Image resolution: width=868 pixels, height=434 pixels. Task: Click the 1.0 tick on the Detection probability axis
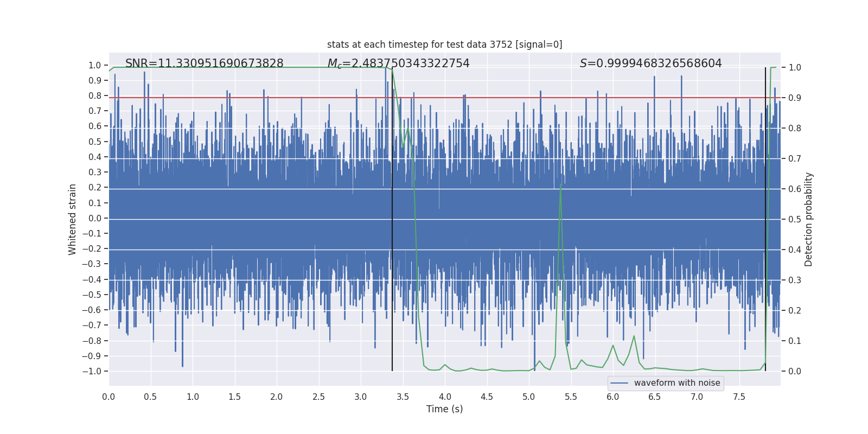(x=795, y=67)
